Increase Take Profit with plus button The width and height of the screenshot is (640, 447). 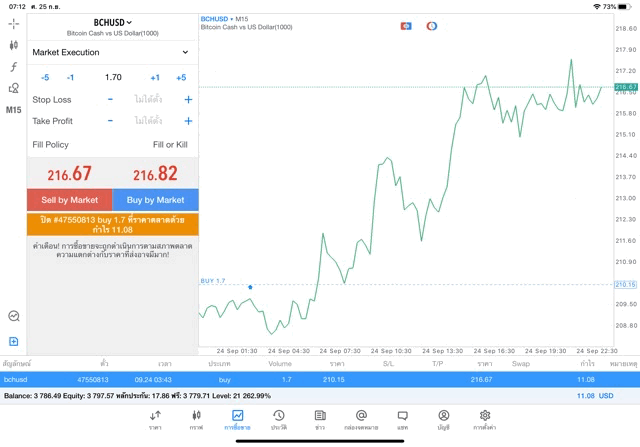point(188,121)
